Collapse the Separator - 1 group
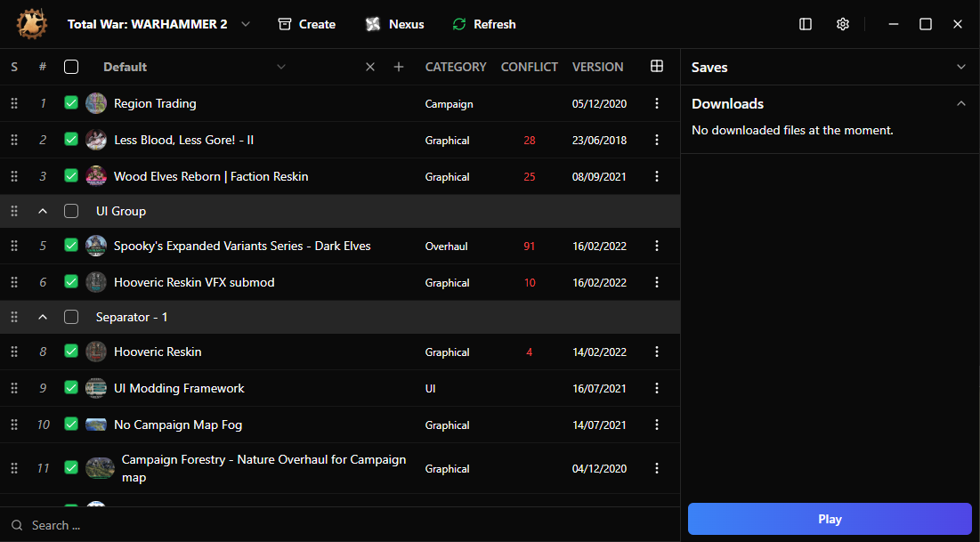 coord(43,317)
